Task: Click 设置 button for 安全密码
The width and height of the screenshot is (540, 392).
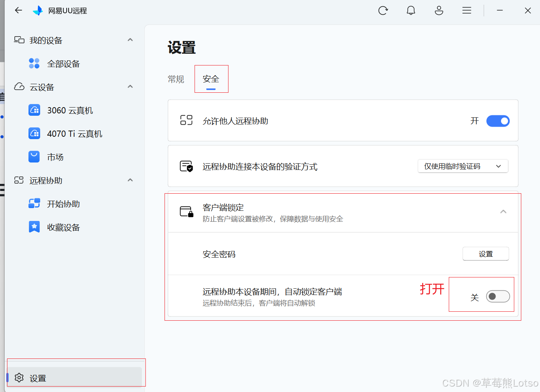Action: (x=486, y=254)
